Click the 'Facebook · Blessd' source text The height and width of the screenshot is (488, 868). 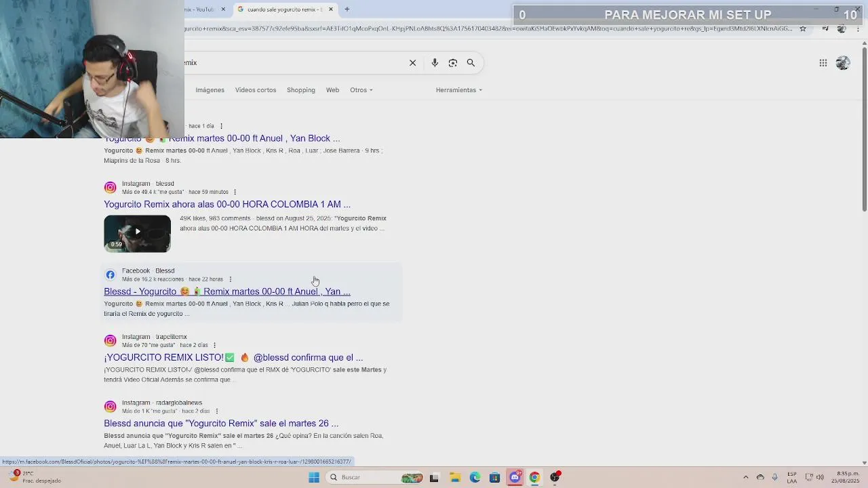pos(148,270)
